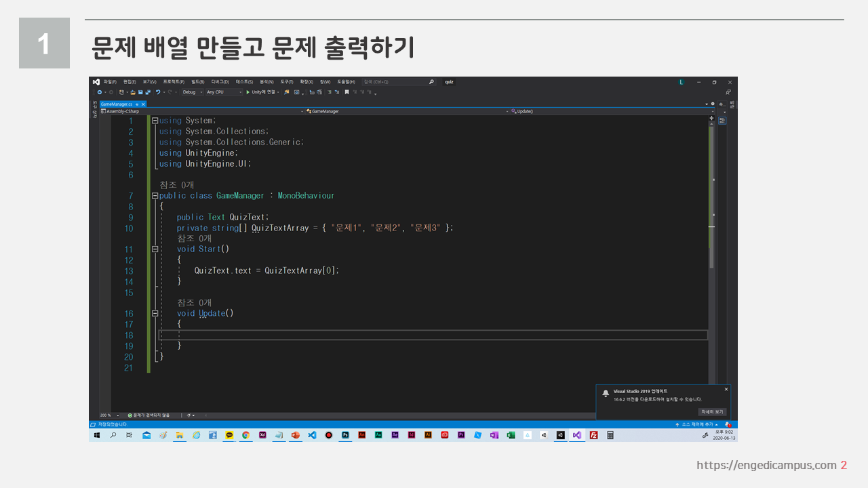This screenshot has height=488, width=868.
Task: Click the split editor handle above scrollbar
Action: [x=711, y=118]
